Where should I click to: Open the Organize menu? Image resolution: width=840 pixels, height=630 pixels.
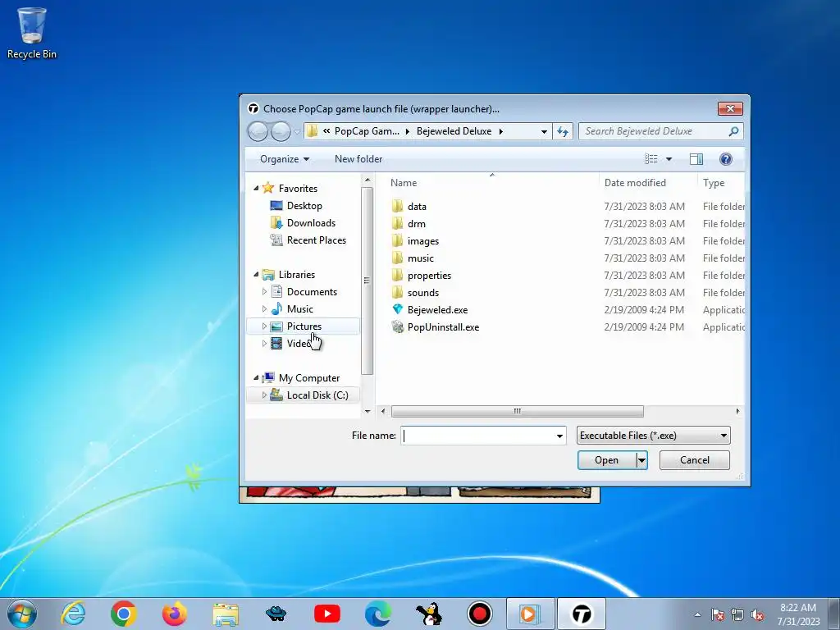(x=285, y=159)
